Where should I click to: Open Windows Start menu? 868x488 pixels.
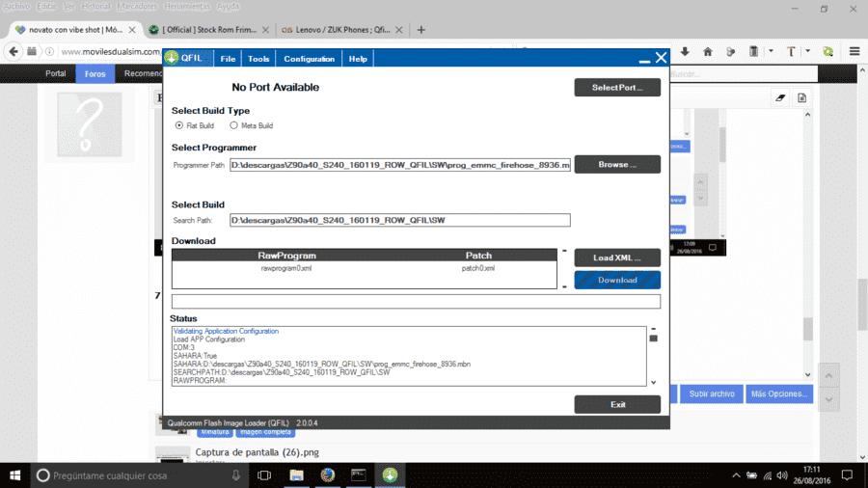pyautogui.click(x=14, y=475)
